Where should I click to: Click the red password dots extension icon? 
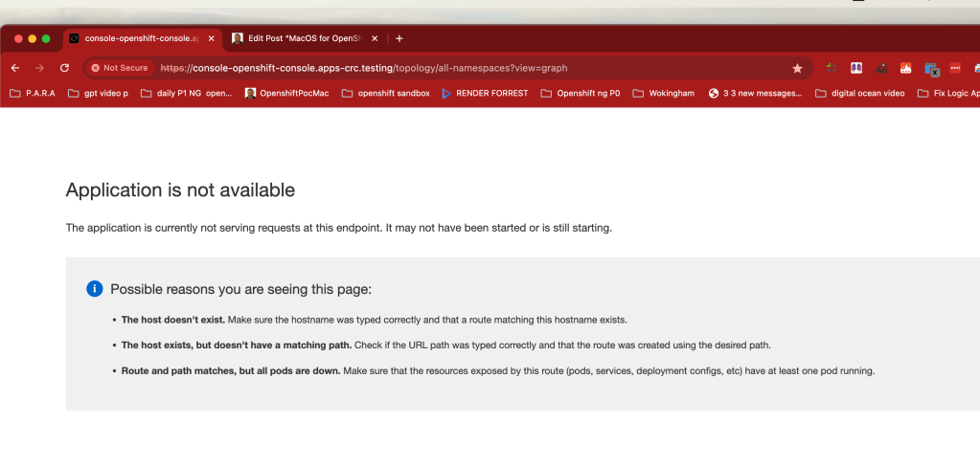955,68
